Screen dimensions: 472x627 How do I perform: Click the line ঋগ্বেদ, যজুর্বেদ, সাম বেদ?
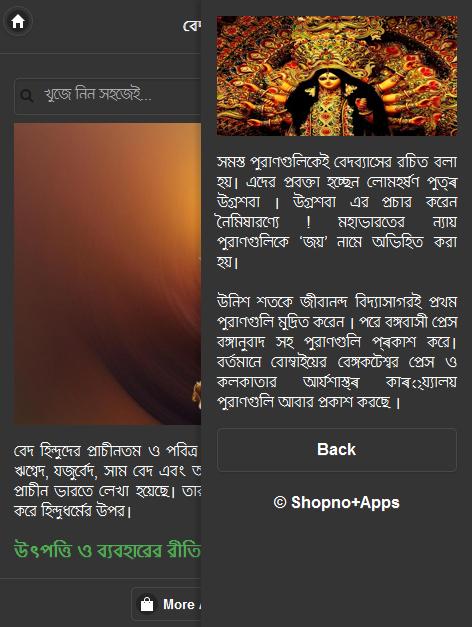107,471
